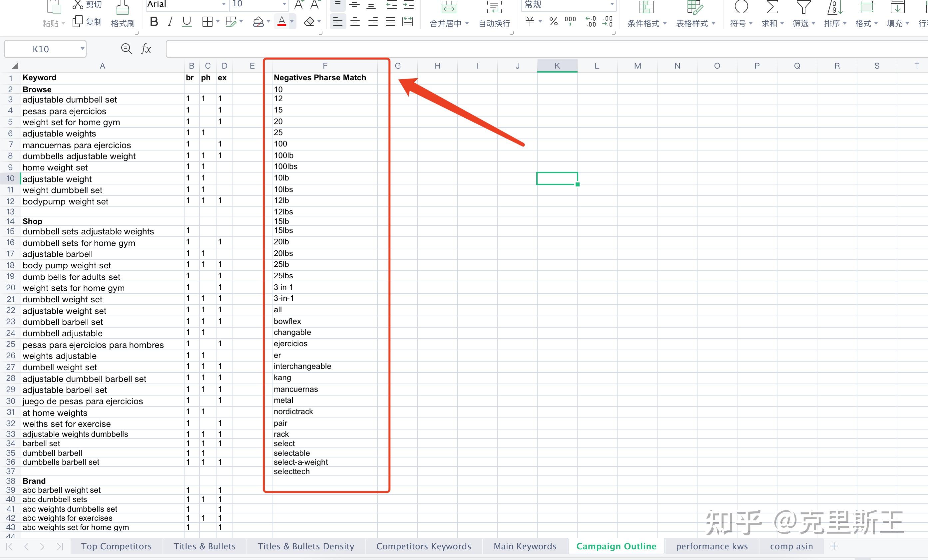
Task: Expand the K10 name box dropdown
Action: pyautogui.click(x=82, y=49)
